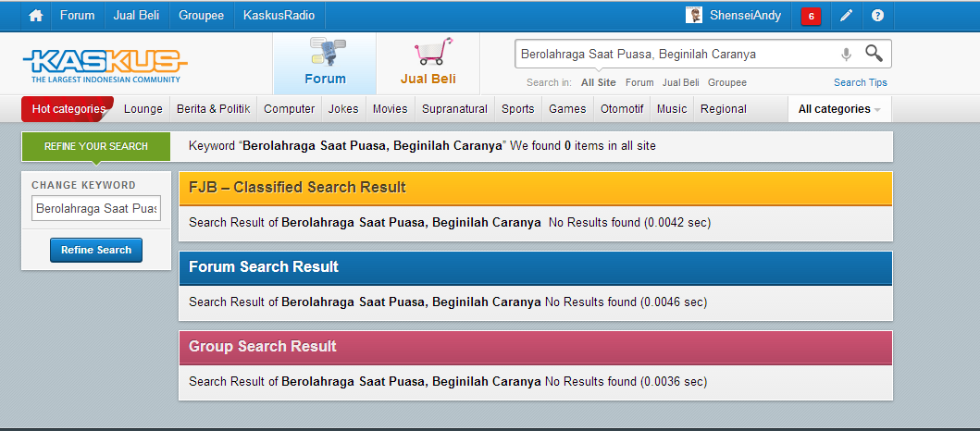Viewport: 980px width, 431px height.
Task: Select the Forum speech-bubble tab
Action: [325, 63]
